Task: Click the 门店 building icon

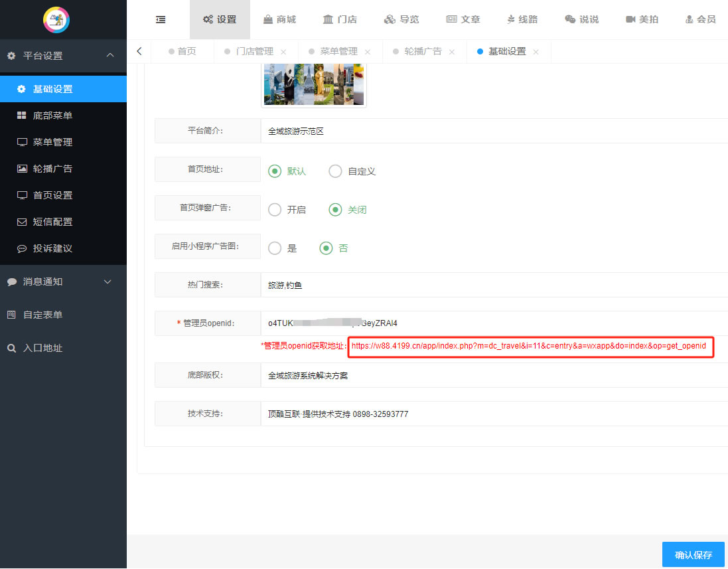Action: (328, 19)
